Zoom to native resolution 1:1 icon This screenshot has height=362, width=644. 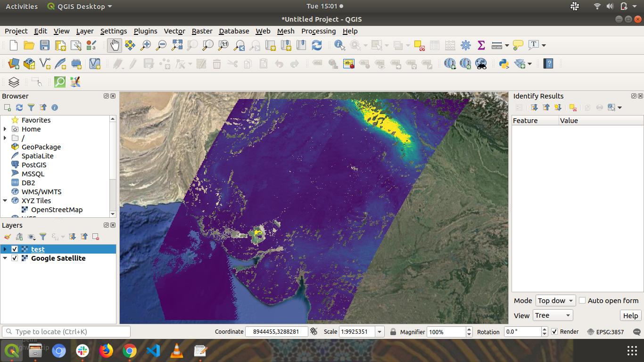point(224,45)
